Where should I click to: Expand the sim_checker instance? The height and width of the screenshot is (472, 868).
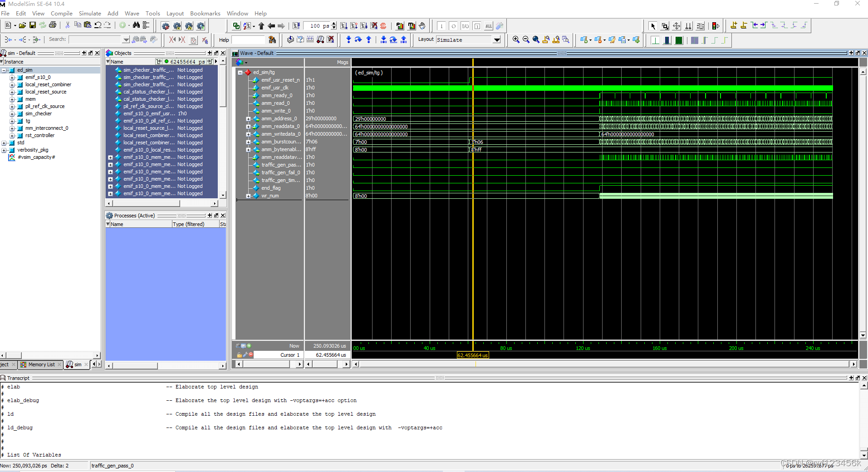coord(12,114)
